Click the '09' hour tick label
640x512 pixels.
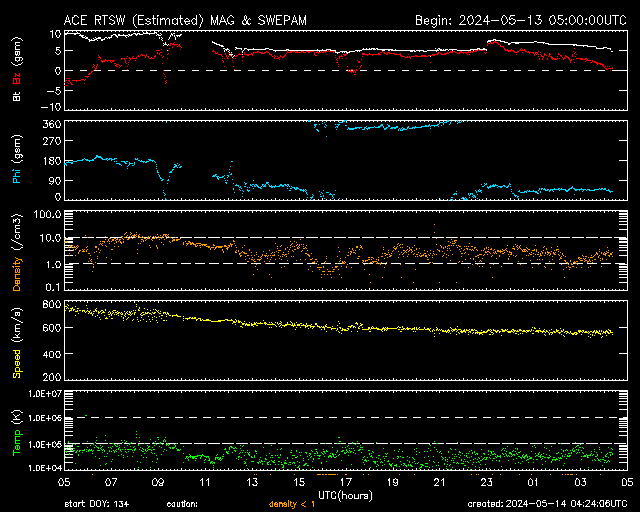pos(158,482)
